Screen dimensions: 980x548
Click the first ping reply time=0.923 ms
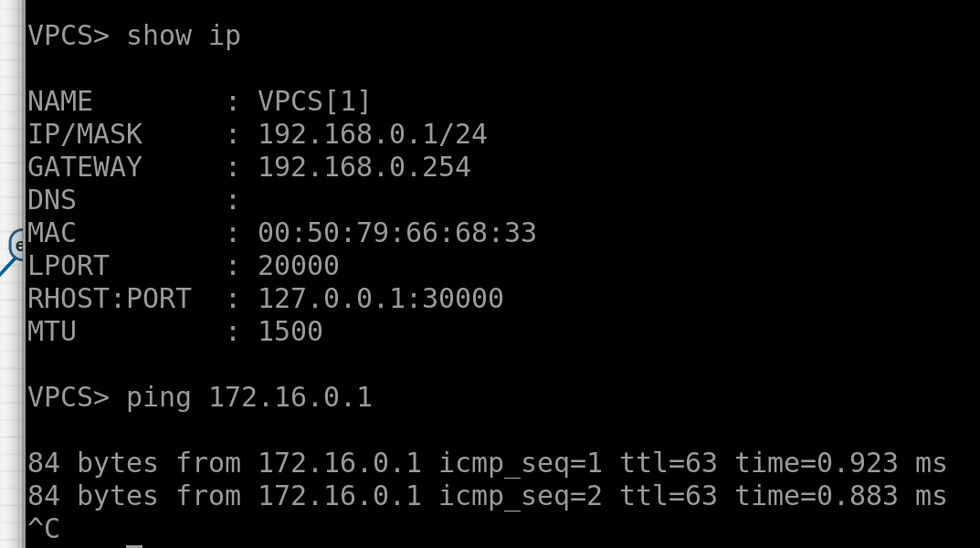(840, 463)
